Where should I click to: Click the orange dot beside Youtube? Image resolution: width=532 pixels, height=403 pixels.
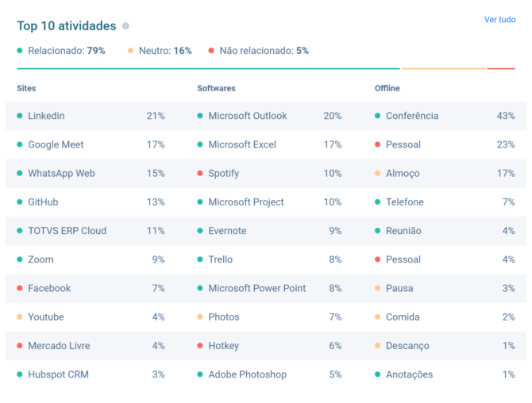[20, 317]
